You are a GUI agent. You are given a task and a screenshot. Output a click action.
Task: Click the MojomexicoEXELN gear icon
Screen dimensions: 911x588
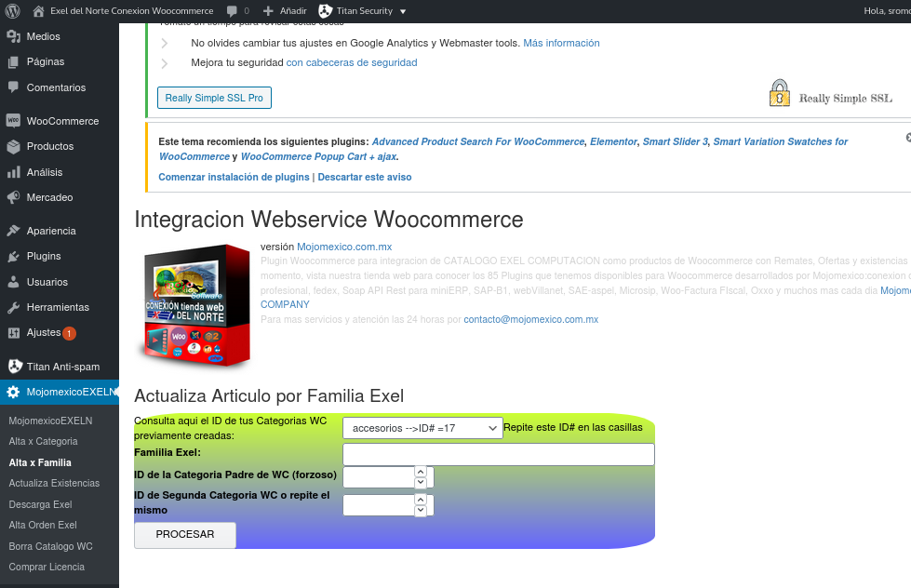point(13,393)
